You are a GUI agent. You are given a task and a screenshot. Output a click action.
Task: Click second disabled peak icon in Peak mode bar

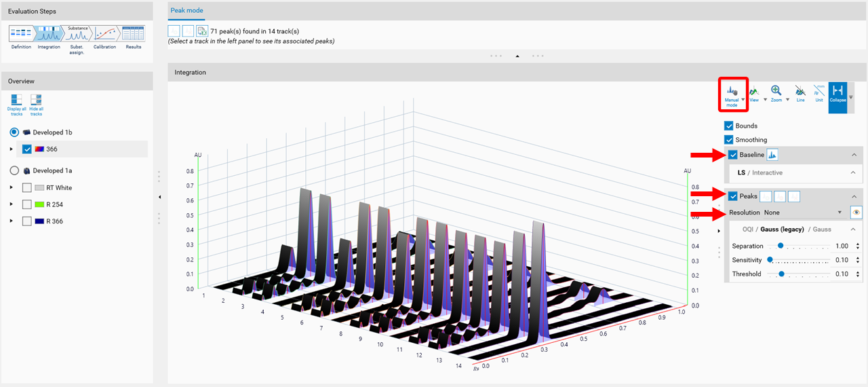[188, 31]
